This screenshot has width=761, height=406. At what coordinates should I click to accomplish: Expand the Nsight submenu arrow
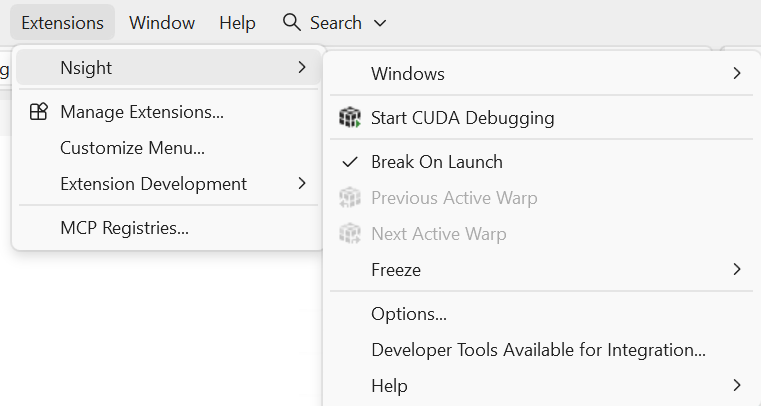tap(302, 67)
